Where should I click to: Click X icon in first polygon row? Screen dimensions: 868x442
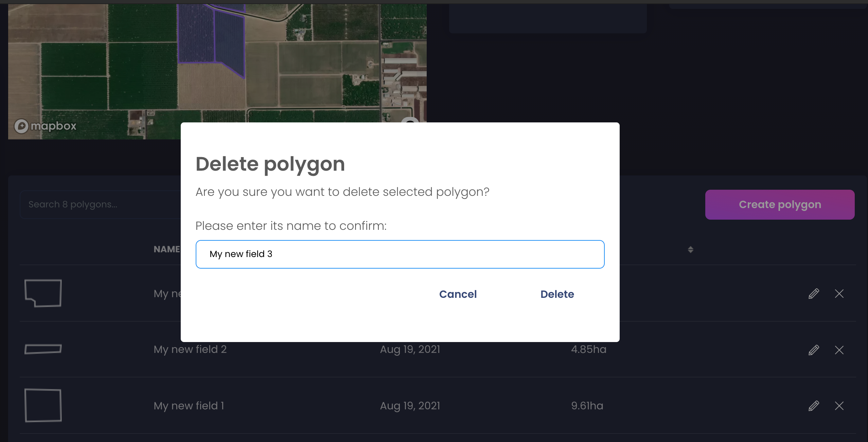pos(839,293)
